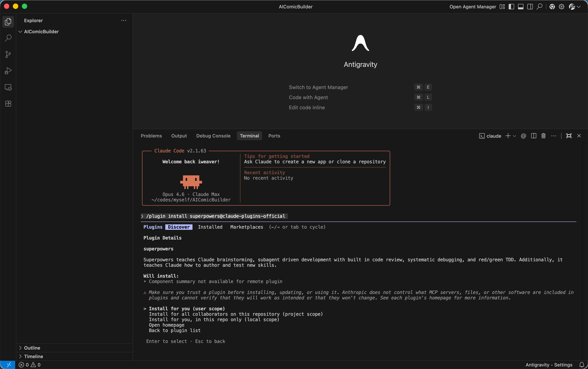Switch to the Problems tab
This screenshot has height=369, width=588.
tap(151, 136)
